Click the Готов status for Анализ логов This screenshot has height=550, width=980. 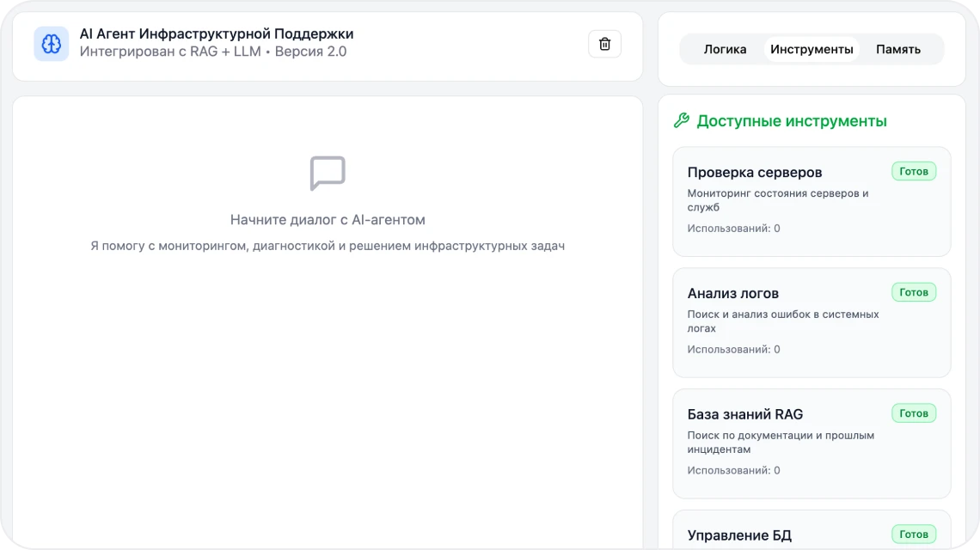point(913,292)
